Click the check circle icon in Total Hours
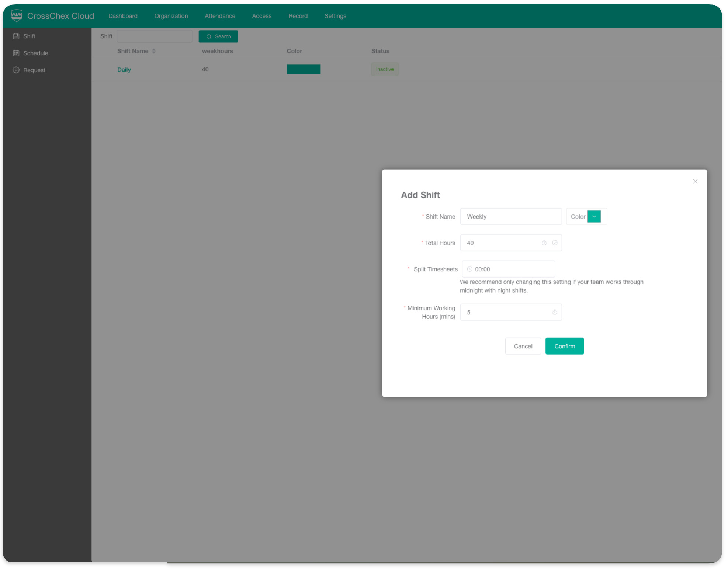 pyautogui.click(x=555, y=243)
